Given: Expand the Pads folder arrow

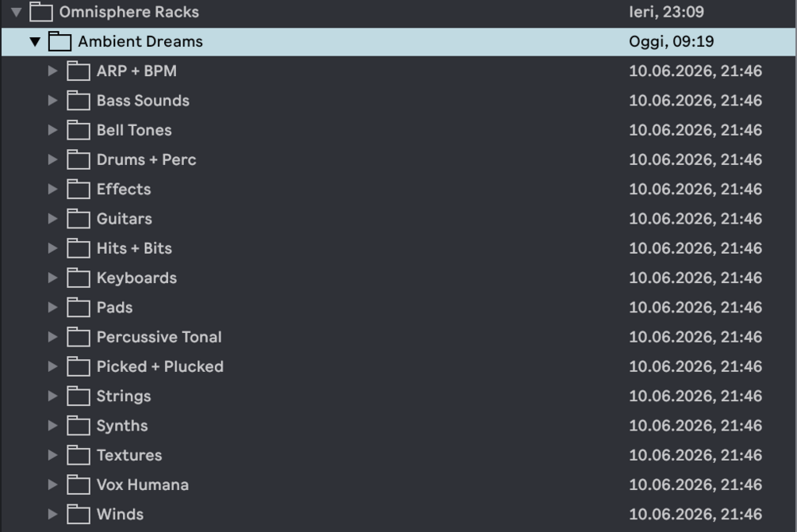Looking at the screenshot, I should click(53, 308).
